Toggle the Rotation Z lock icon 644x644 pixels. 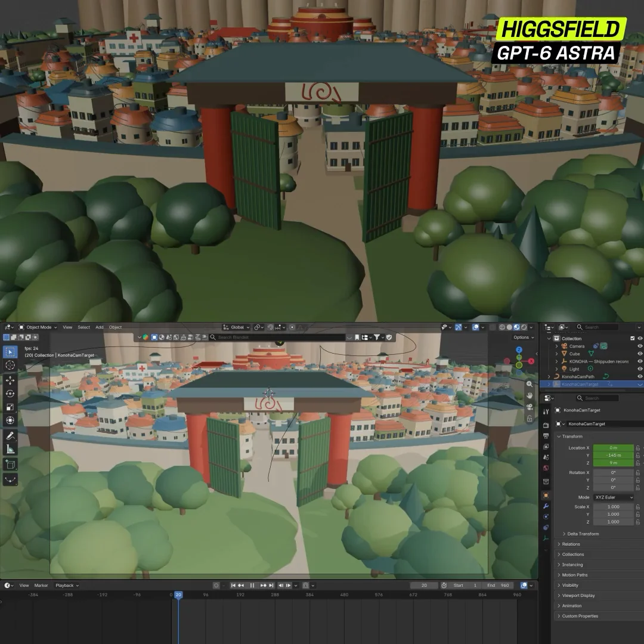[638, 488]
